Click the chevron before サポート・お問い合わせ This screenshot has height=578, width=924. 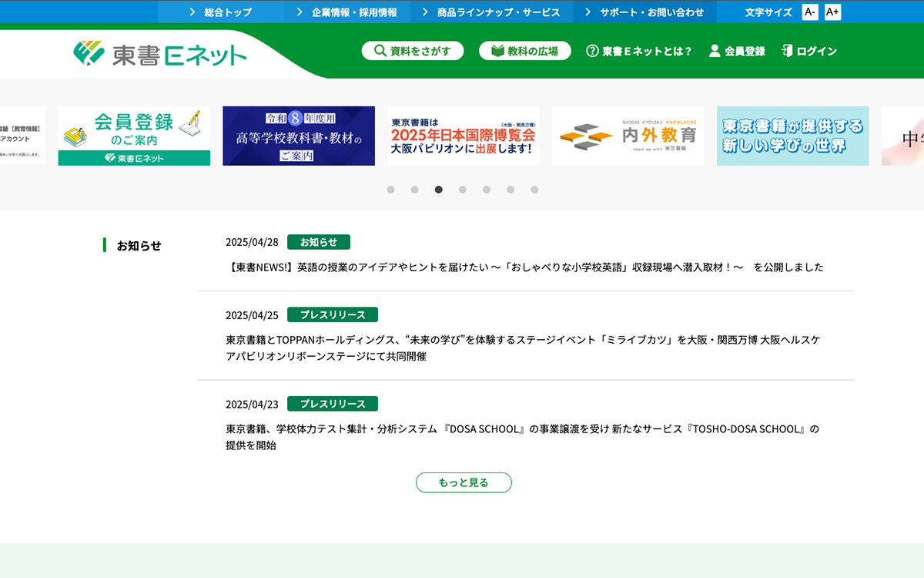[588, 12]
